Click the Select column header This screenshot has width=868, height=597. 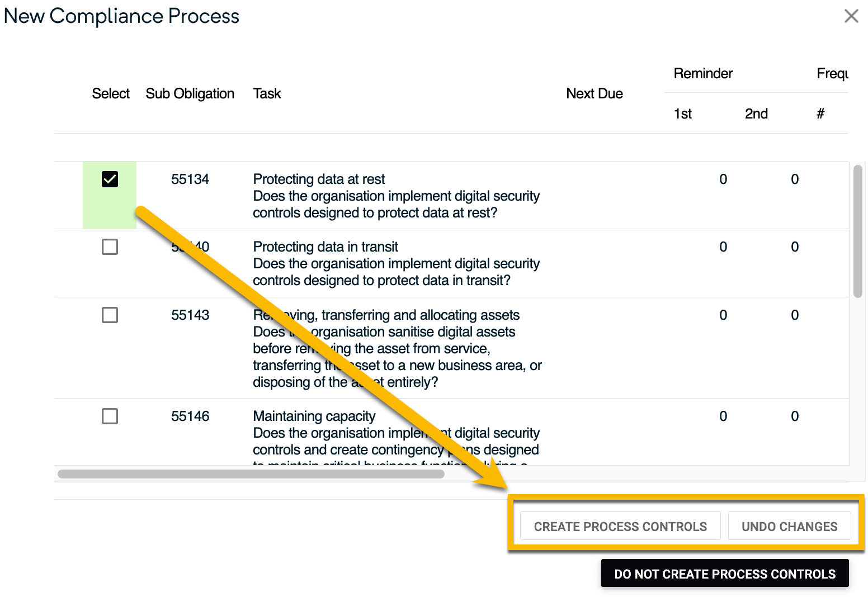[110, 94]
